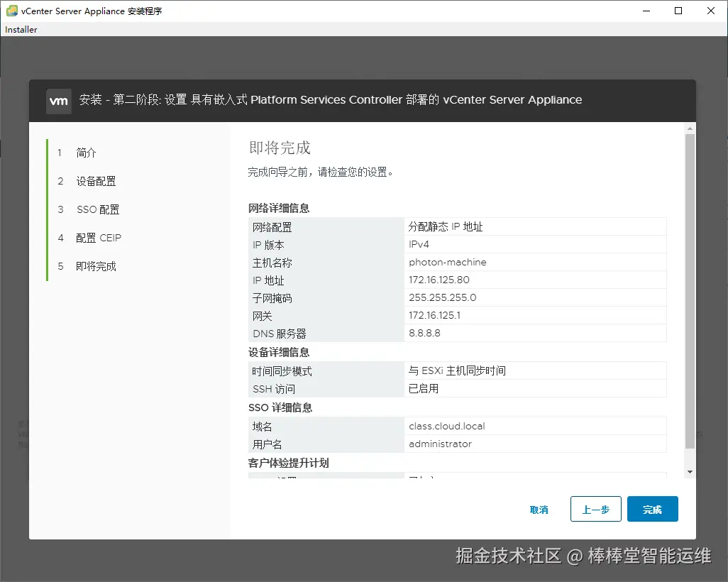Select wizard step 5 即将完成
728x582 pixels.
(x=96, y=266)
